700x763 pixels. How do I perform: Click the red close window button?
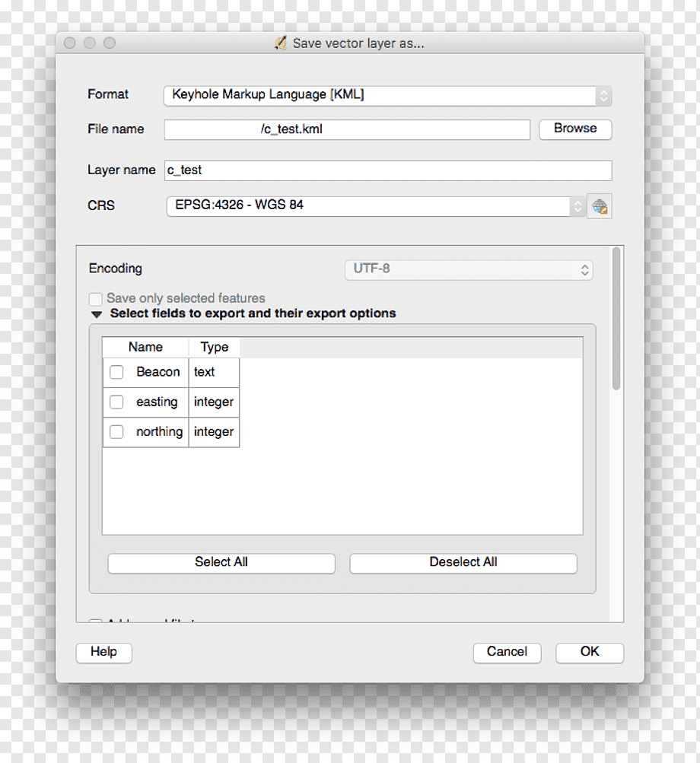pyautogui.click(x=69, y=43)
